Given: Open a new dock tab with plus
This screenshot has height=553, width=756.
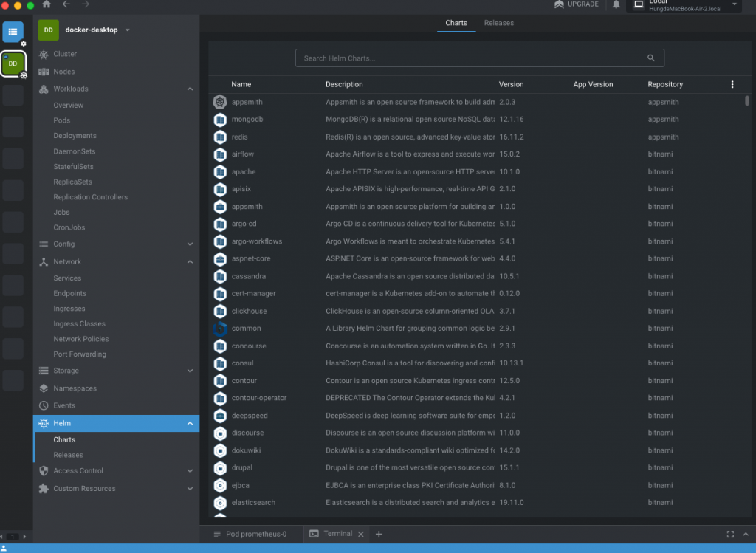Looking at the screenshot, I should (379, 535).
